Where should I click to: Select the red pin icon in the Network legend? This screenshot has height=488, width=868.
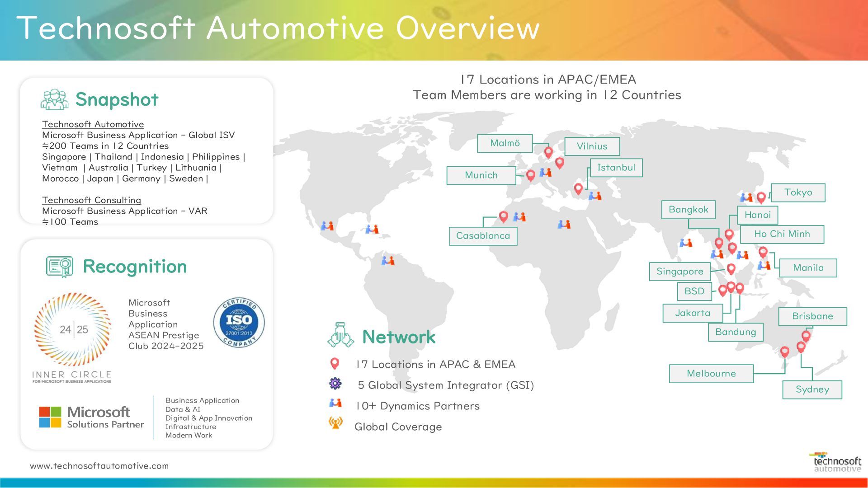pos(335,363)
